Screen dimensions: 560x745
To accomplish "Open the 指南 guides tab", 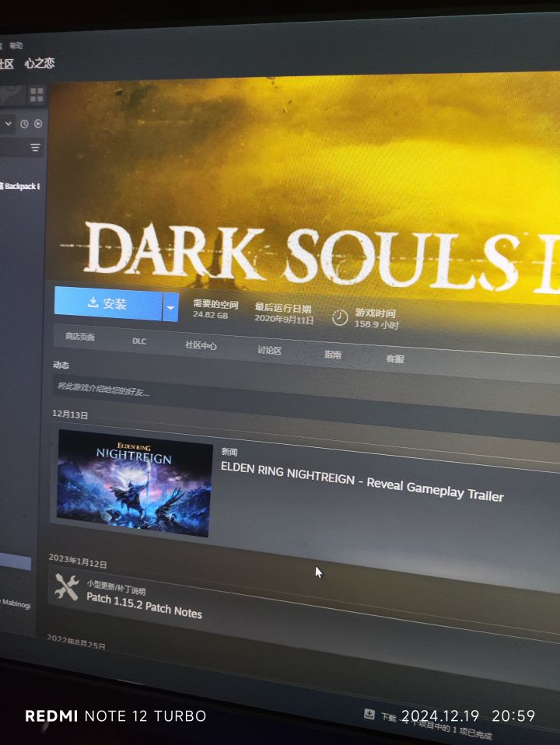I will [x=333, y=355].
